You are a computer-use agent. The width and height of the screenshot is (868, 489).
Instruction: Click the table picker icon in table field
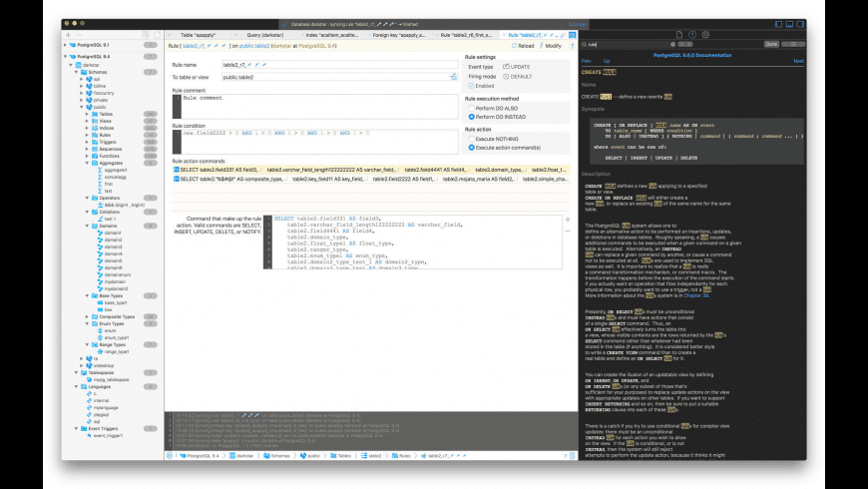453,77
